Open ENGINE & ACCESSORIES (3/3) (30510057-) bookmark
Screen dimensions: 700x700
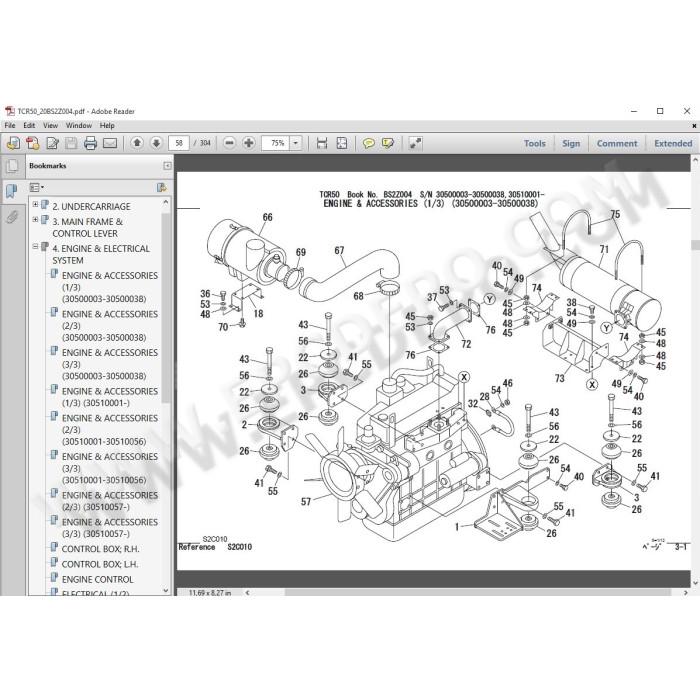tap(109, 528)
